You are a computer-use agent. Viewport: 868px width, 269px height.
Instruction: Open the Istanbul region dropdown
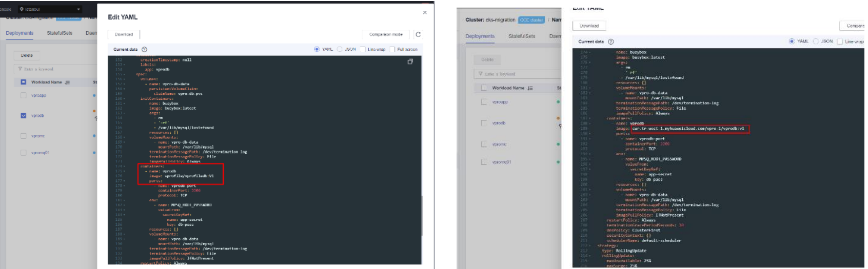pyautogui.click(x=78, y=9)
